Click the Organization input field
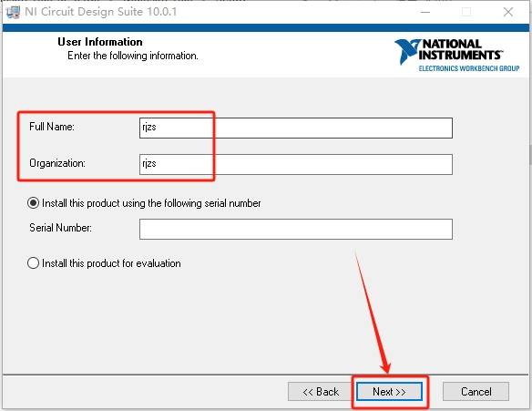 [296, 164]
